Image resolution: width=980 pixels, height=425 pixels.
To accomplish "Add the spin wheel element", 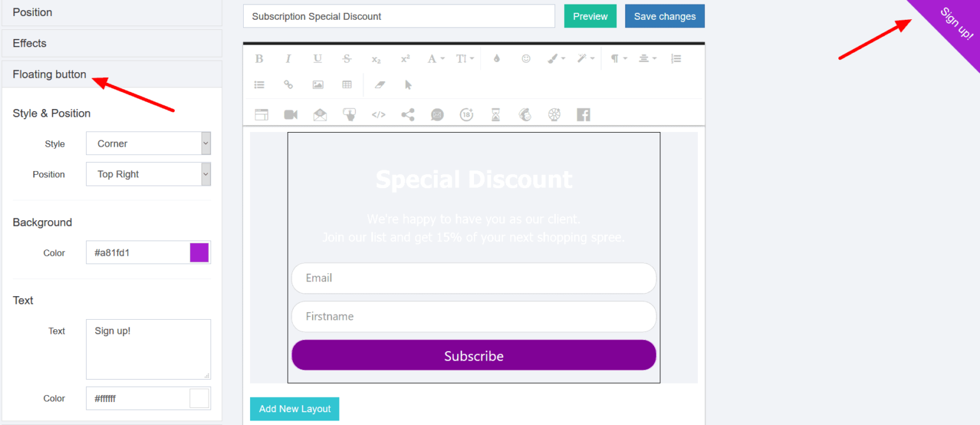I will [554, 115].
